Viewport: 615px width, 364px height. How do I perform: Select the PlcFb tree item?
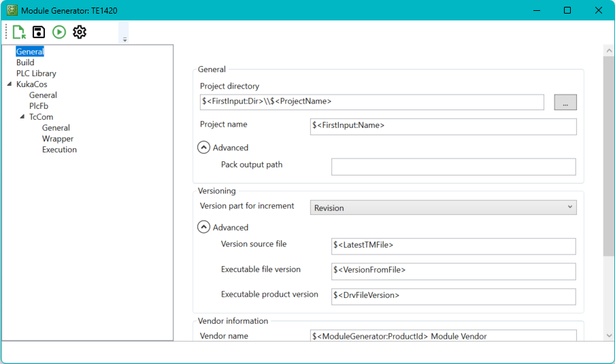tap(39, 106)
